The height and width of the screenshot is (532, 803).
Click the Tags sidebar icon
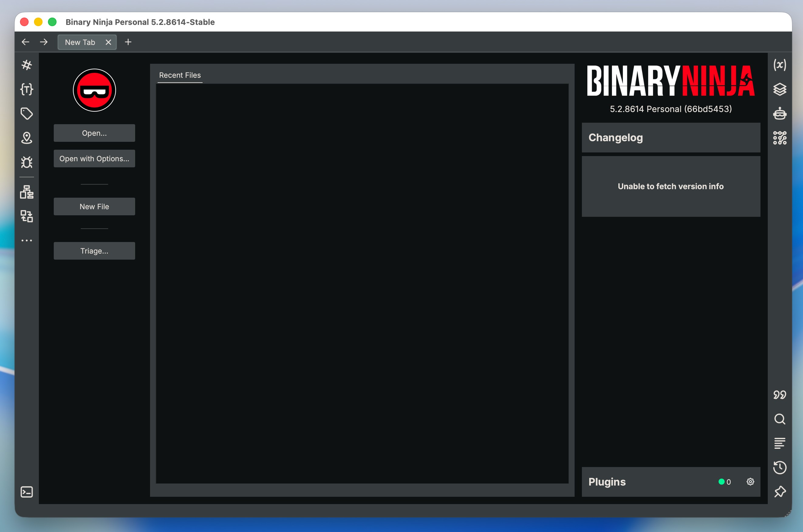coord(26,114)
